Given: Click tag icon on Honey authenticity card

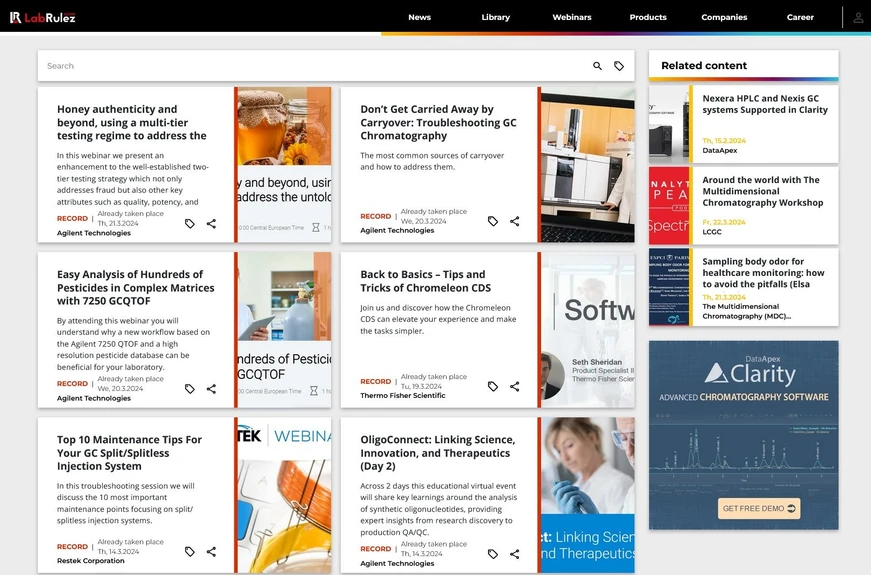Looking at the screenshot, I should pos(189,223).
